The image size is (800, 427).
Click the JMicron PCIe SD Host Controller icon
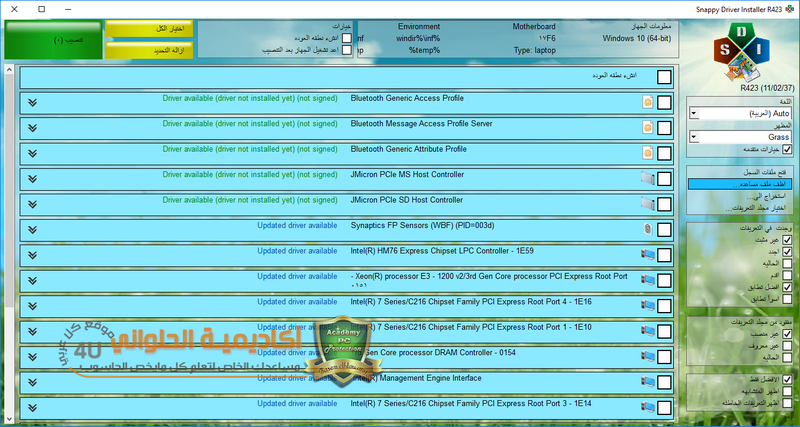point(647,203)
